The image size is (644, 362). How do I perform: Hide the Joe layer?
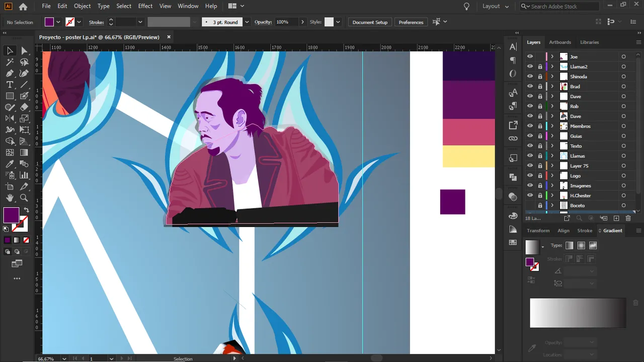pyautogui.click(x=530, y=56)
